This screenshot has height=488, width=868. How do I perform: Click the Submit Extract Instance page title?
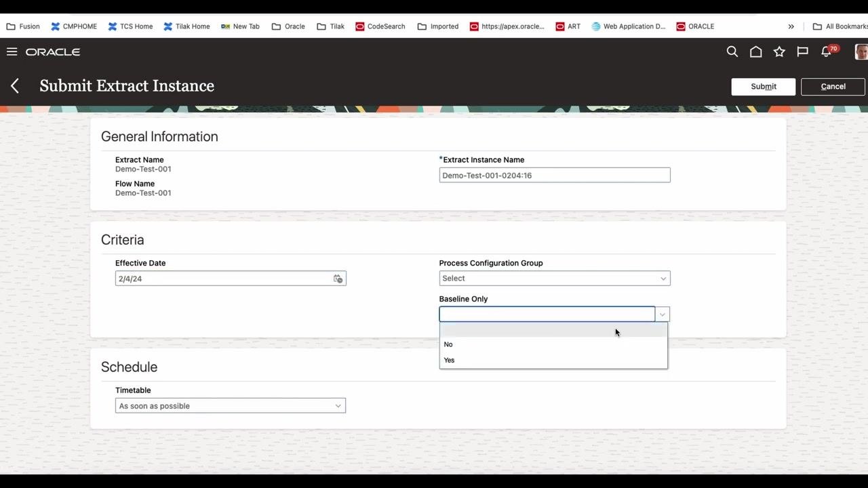pyautogui.click(x=127, y=86)
